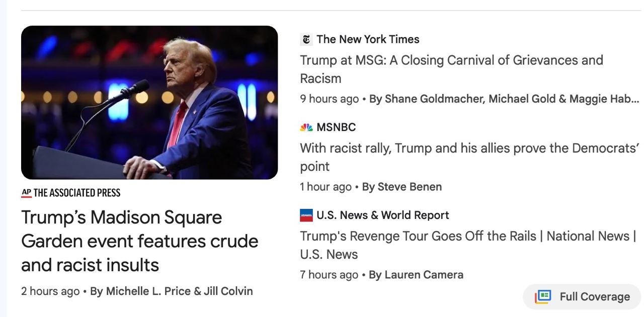644x317 pixels.
Task: Click the U.S. News red-blue logo icon
Action: coord(306,216)
